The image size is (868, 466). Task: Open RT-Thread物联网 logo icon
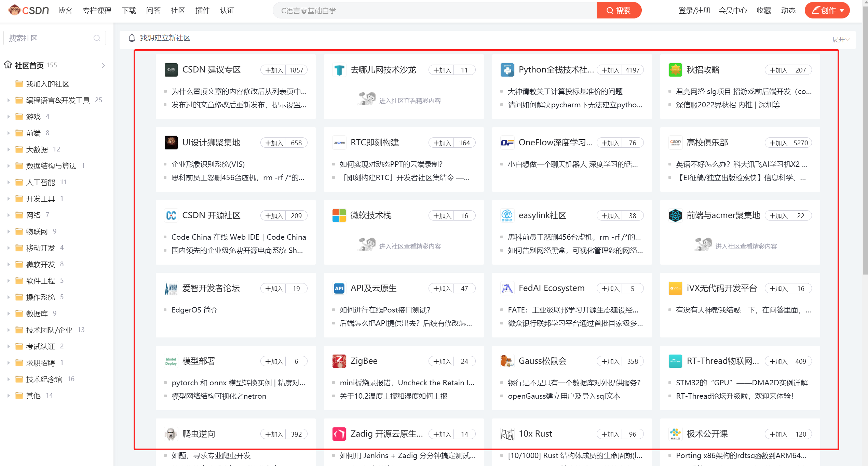[675, 361]
